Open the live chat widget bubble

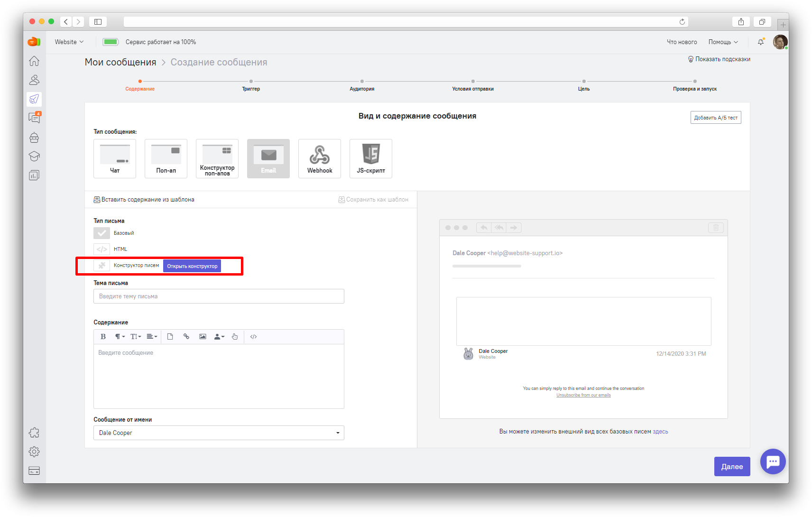[x=773, y=461]
